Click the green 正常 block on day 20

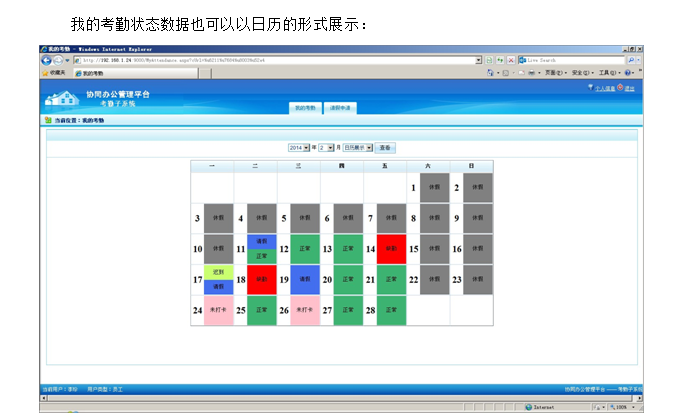pyautogui.click(x=348, y=279)
